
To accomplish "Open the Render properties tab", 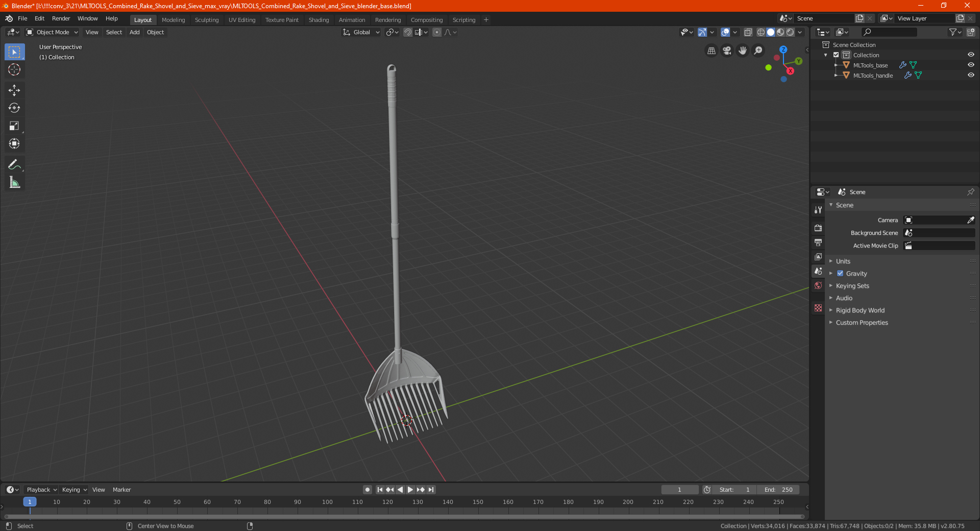I will point(818,228).
